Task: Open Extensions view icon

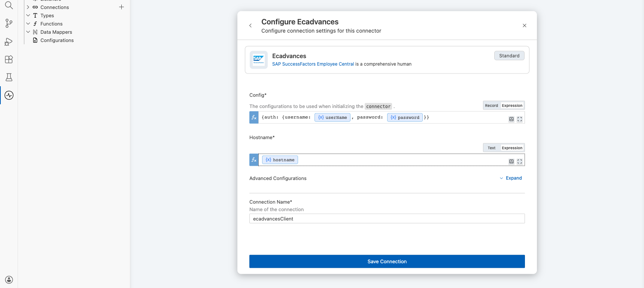Action: coord(9,59)
